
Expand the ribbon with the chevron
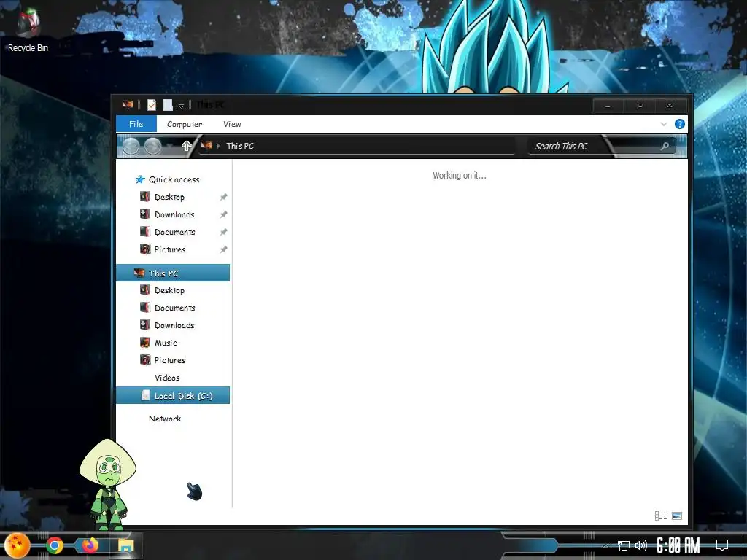tap(664, 124)
